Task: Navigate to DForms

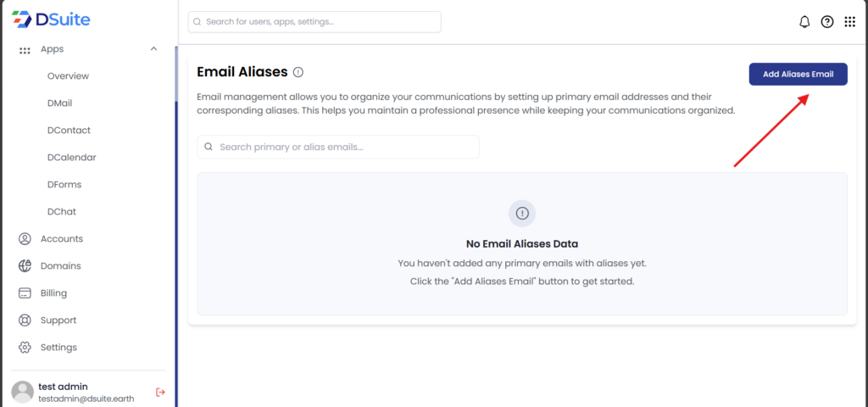Action: click(x=64, y=185)
